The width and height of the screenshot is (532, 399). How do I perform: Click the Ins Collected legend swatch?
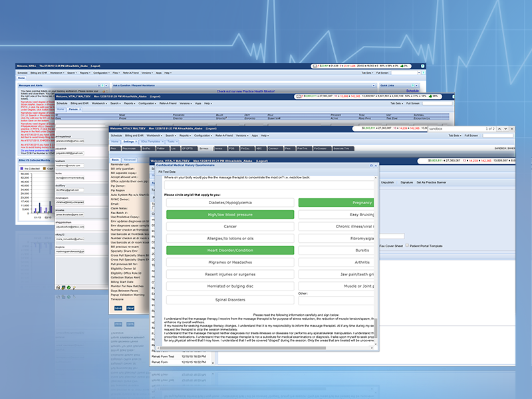coord(22,168)
